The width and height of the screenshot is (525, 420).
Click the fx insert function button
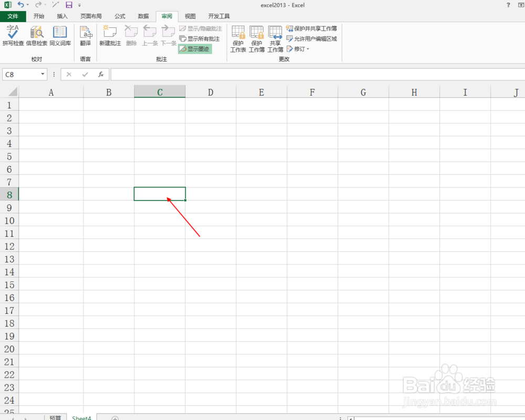point(101,74)
